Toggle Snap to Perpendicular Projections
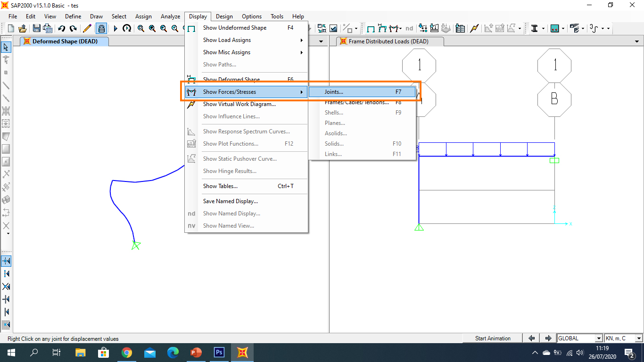Image resolution: width=644 pixels, height=362 pixels. tap(6, 299)
